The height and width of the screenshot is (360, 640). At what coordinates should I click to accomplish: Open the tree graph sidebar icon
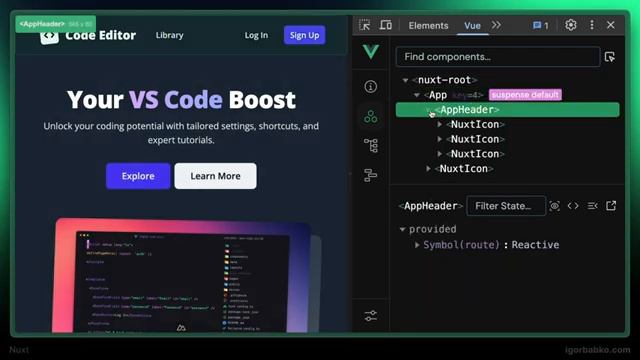pyautogui.click(x=371, y=145)
